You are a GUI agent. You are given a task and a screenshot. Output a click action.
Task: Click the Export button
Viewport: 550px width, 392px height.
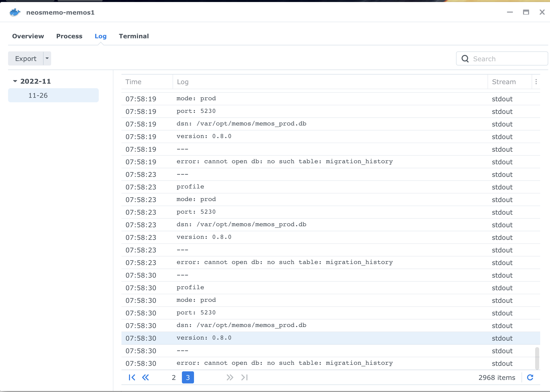point(26,58)
